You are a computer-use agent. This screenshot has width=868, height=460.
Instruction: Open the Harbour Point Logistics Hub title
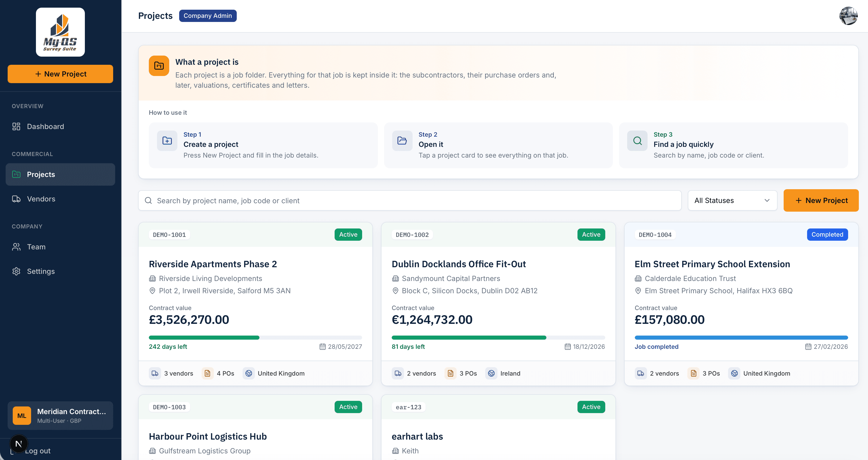pyautogui.click(x=208, y=436)
